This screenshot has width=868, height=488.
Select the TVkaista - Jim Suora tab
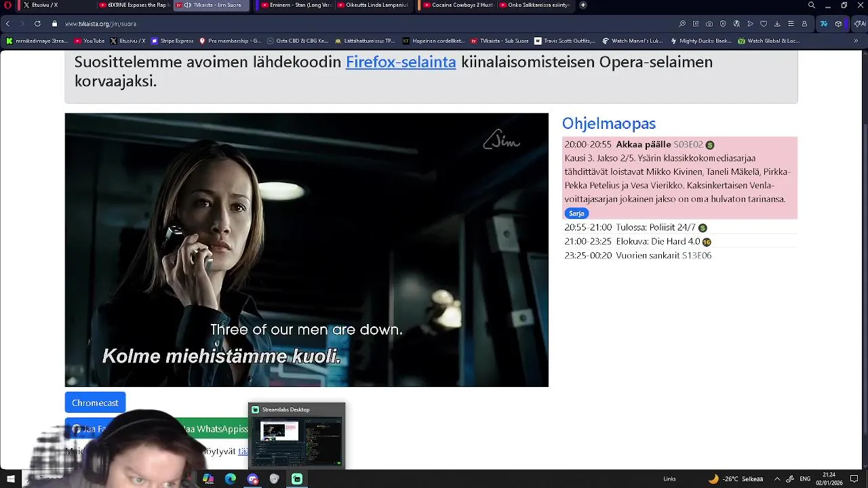pos(212,5)
